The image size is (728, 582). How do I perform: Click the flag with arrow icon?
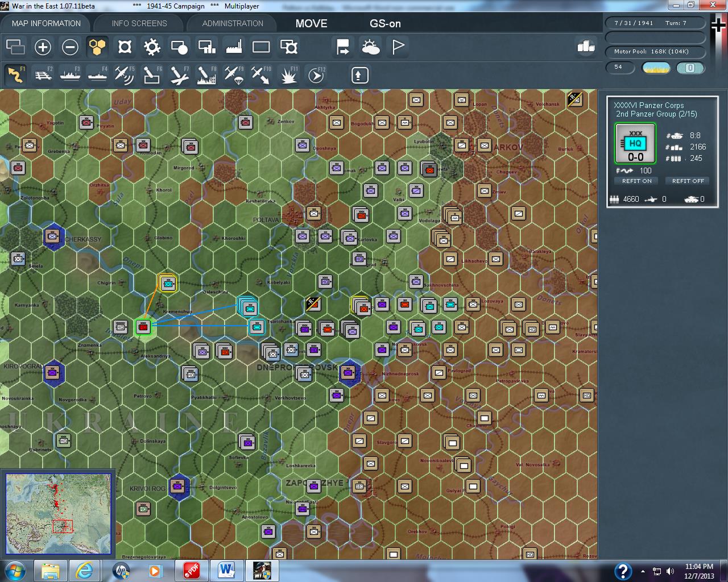click(x=344, y=47)
